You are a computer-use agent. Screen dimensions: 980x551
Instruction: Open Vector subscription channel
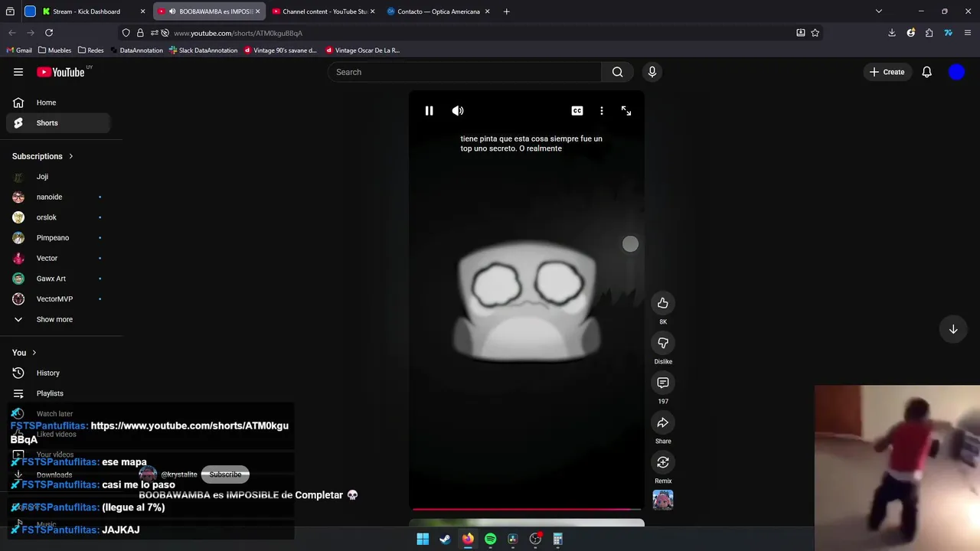[58, 258]
